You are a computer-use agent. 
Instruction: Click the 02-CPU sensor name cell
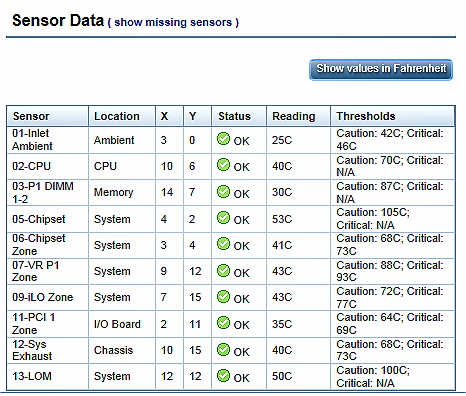tap(47, 166)
